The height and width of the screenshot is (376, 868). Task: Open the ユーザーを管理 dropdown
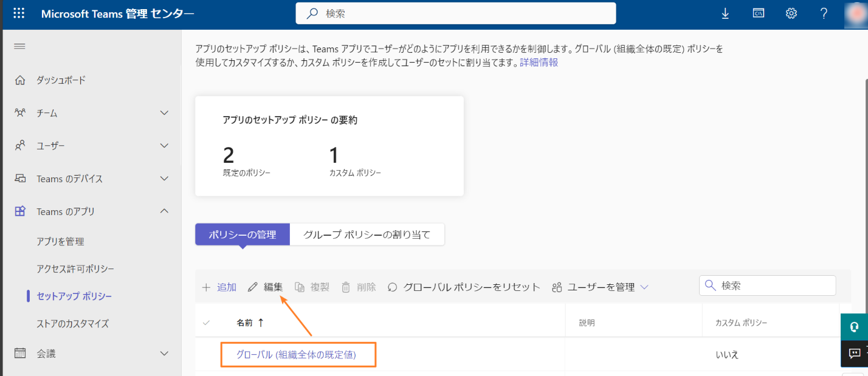click(600, 287)
